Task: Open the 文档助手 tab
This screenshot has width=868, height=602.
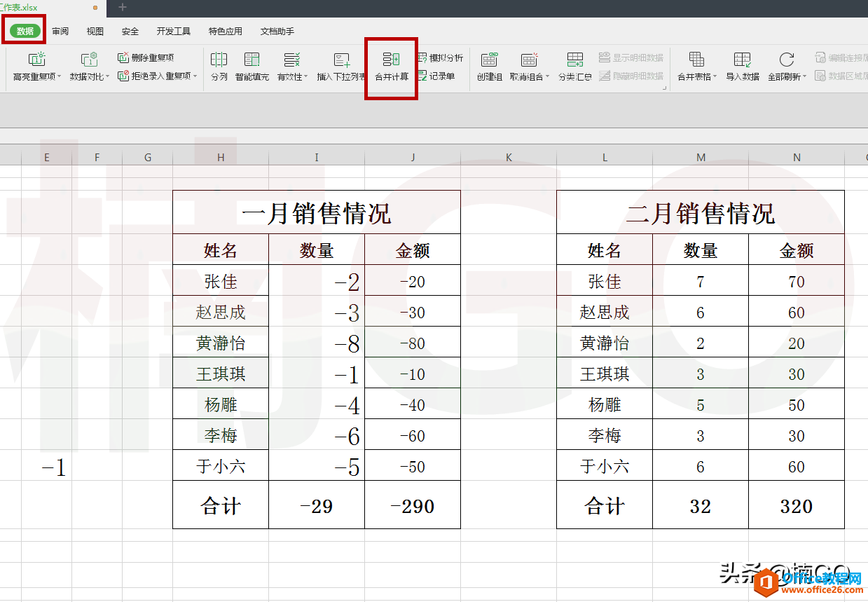Action: (x=277, y=32)
